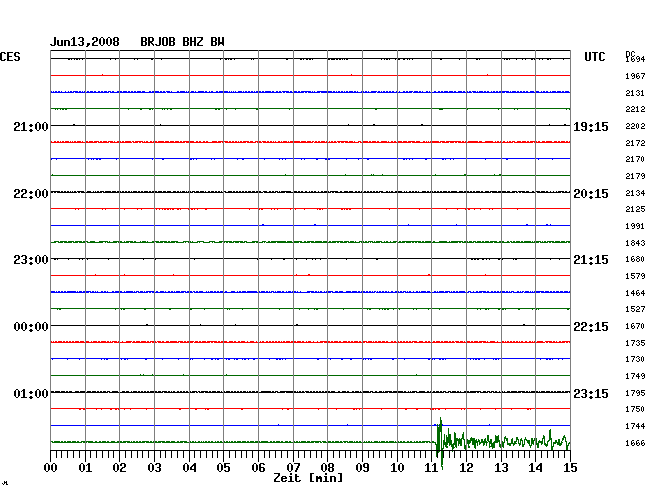Click the DC value 1750

click(635, 409)
